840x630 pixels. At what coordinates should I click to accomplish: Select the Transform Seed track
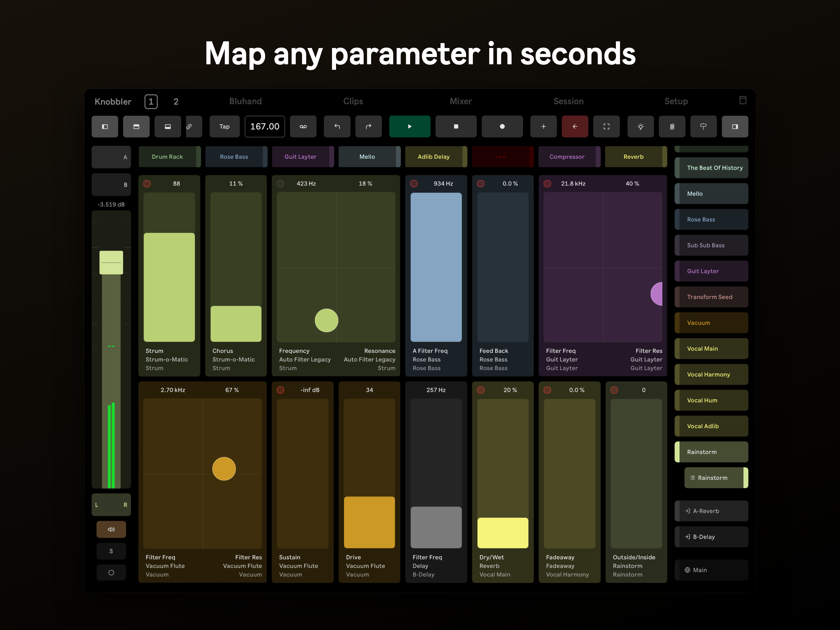[x=711, y=297]
